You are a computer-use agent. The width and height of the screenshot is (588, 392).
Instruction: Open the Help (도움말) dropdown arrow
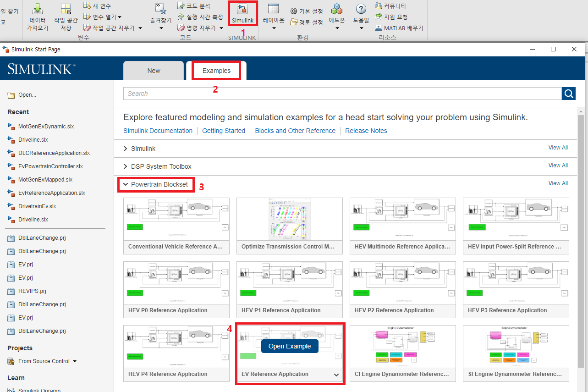coord(361,28)
